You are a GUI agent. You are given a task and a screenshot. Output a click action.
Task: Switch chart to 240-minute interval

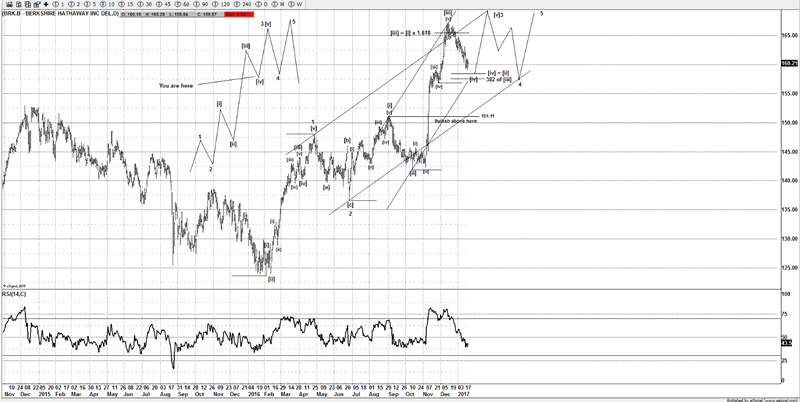[x=242, y=4]
